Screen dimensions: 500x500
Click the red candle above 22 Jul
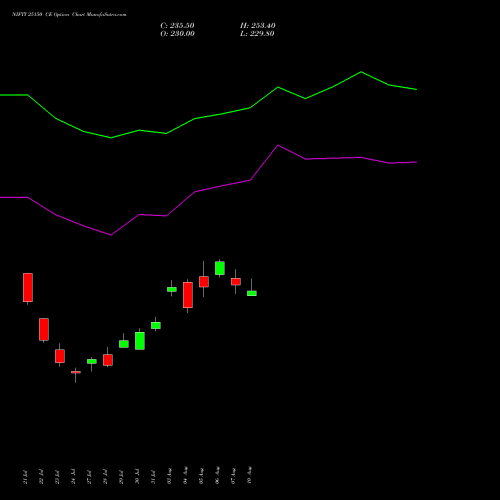tap(44, 329)
